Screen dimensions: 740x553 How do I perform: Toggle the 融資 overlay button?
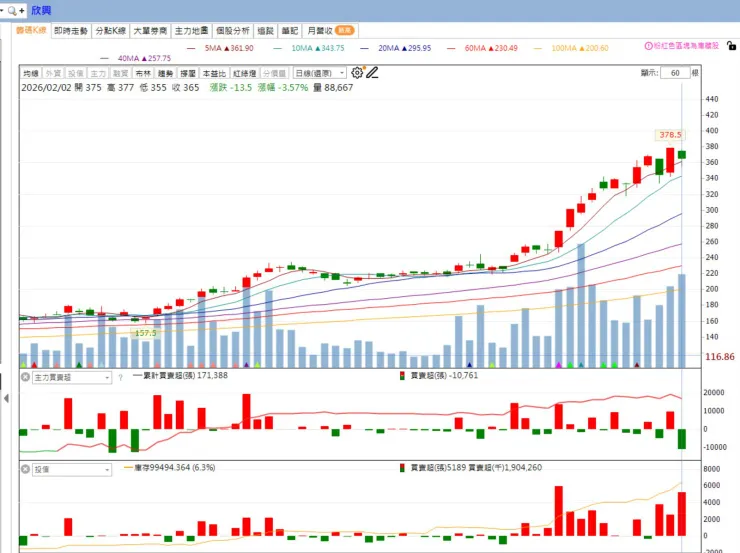coord(120,73)
